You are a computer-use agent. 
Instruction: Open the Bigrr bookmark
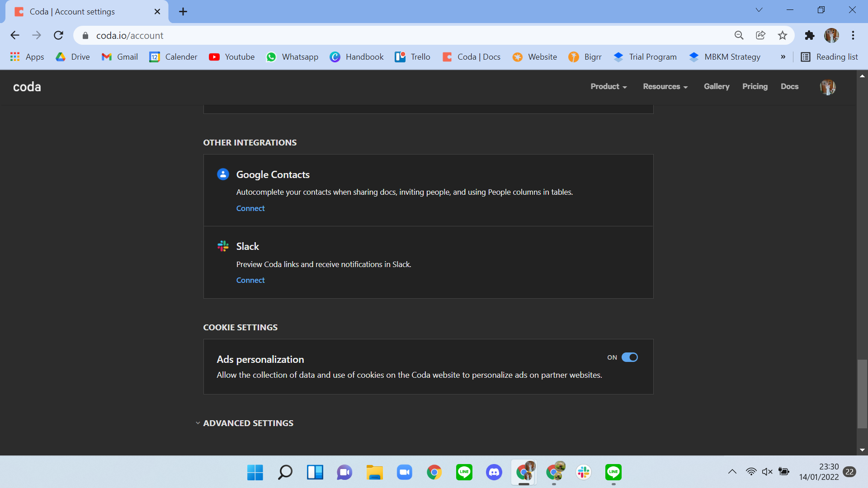[x=585, y=57]
